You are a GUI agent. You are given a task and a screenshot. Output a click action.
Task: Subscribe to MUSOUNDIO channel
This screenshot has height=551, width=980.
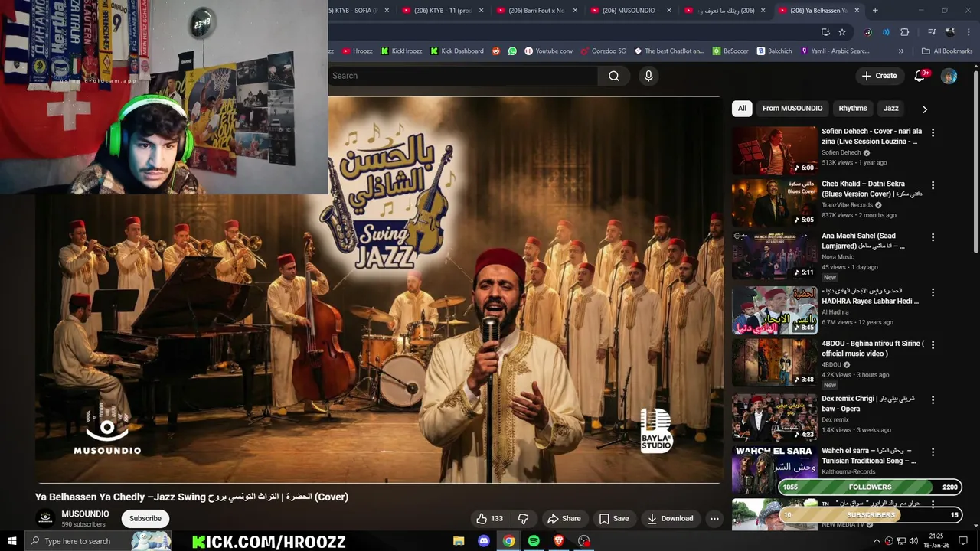coord(145,518)
